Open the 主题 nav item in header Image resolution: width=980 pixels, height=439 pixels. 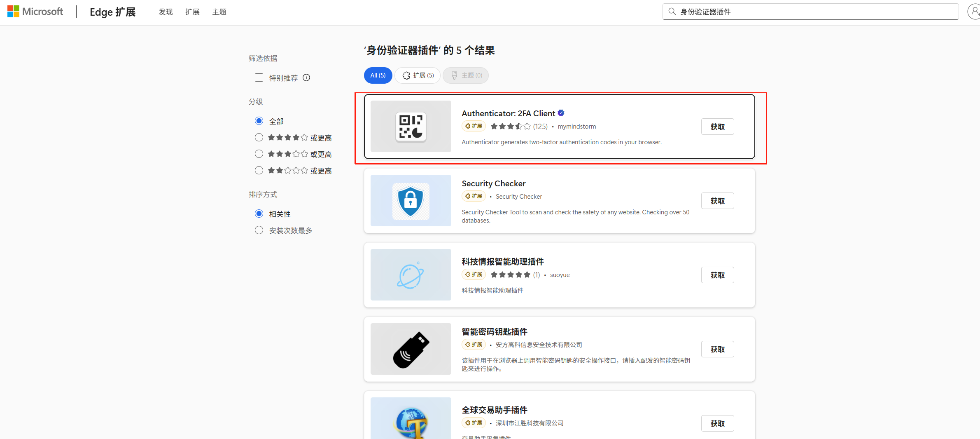click(x=219, y=12)
